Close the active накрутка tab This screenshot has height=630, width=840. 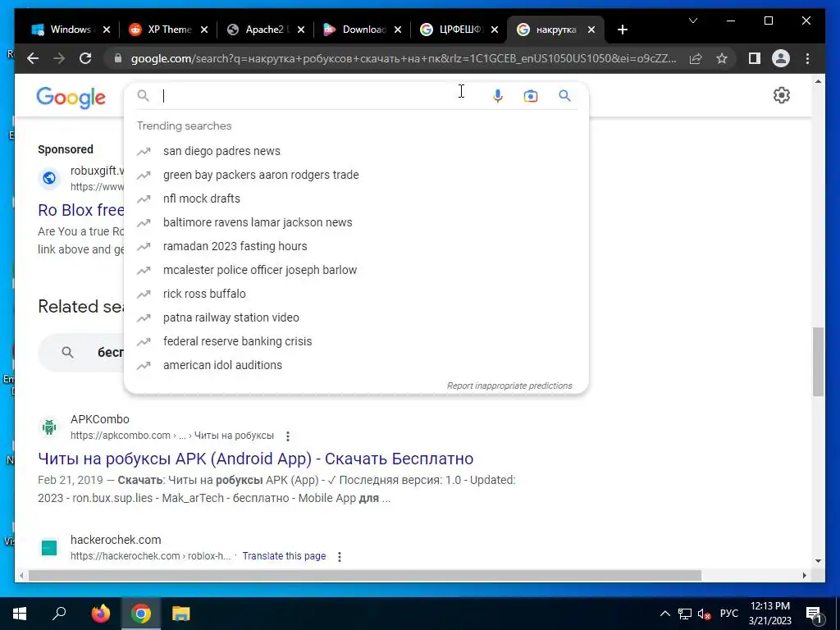click(x=591, y=30)
